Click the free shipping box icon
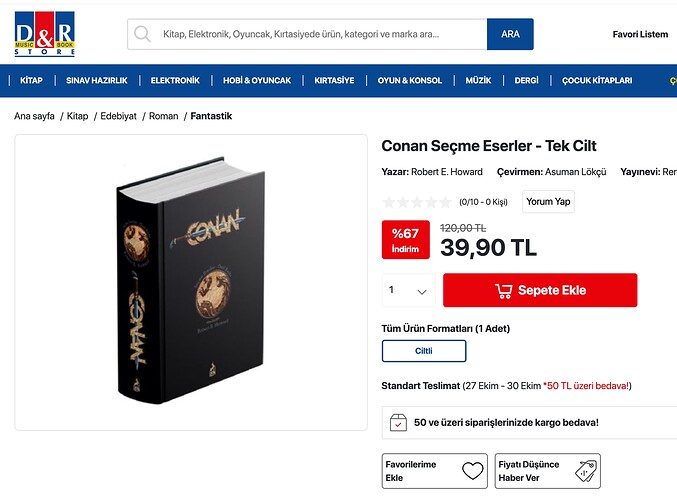This screenshot has width=677, height=500. [398, 422]
